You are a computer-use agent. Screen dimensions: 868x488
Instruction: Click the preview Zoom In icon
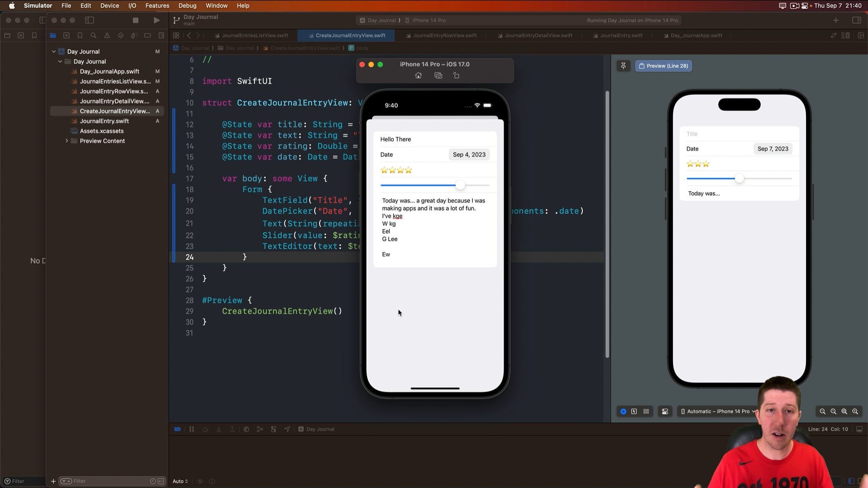tap(855, 412)
